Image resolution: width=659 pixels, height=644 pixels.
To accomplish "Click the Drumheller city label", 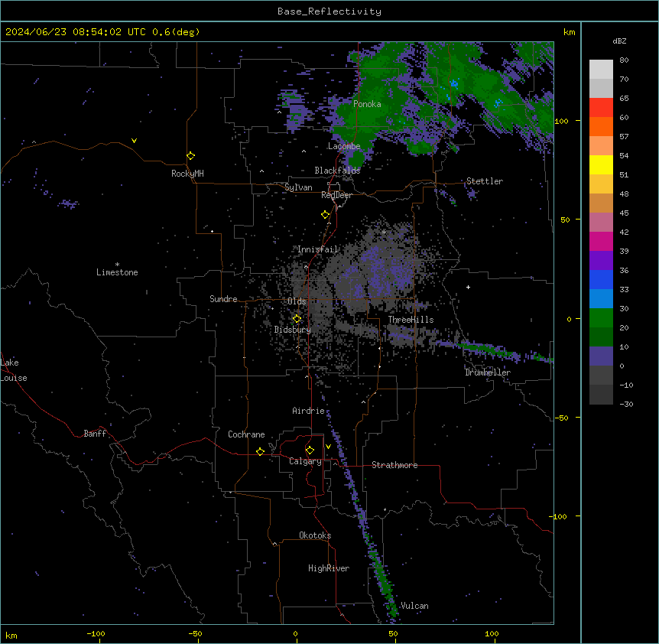I will 488,372.
